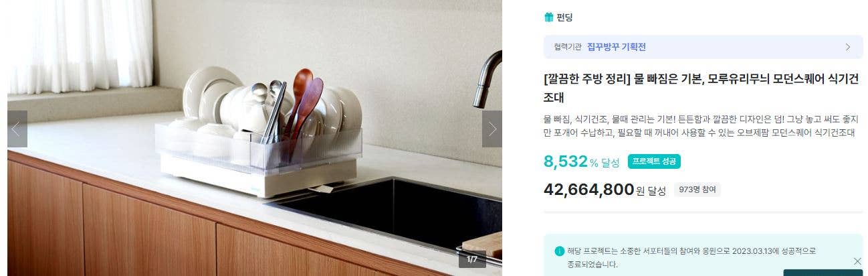The height and width of the screenshot is (276, 868).
Task: Click the 협력기관 label
Action: pos(567,47)
